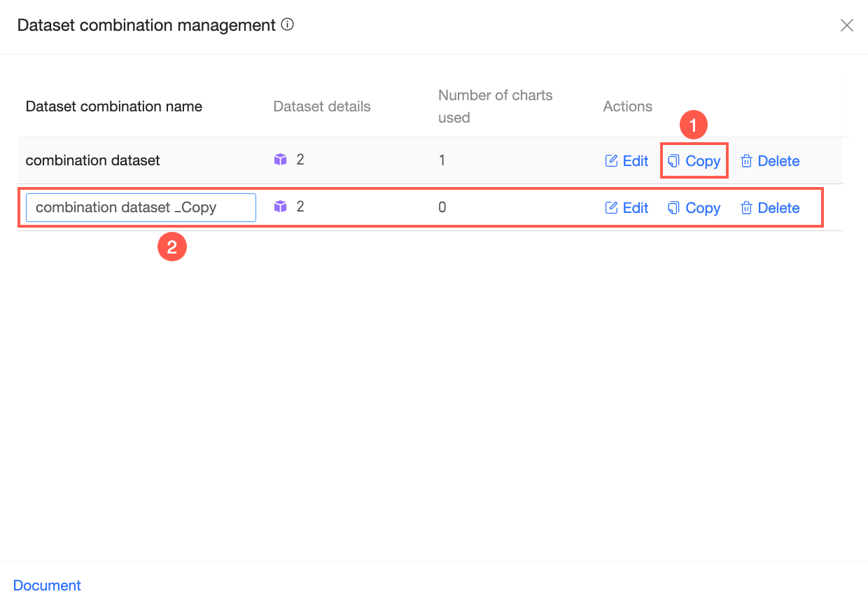The image size is (868, 608).
Task: Select the combination dataset name cell
Action: point(93,160)
